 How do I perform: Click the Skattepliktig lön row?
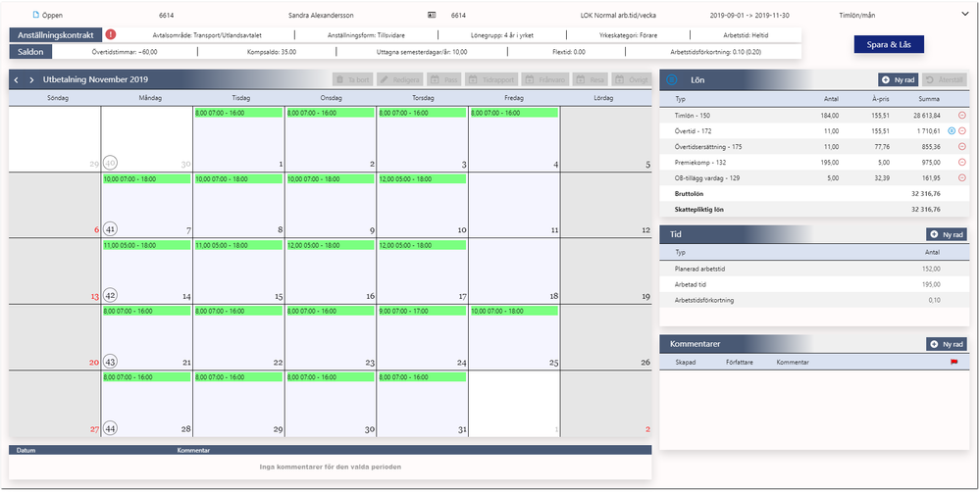click(815, 209)
